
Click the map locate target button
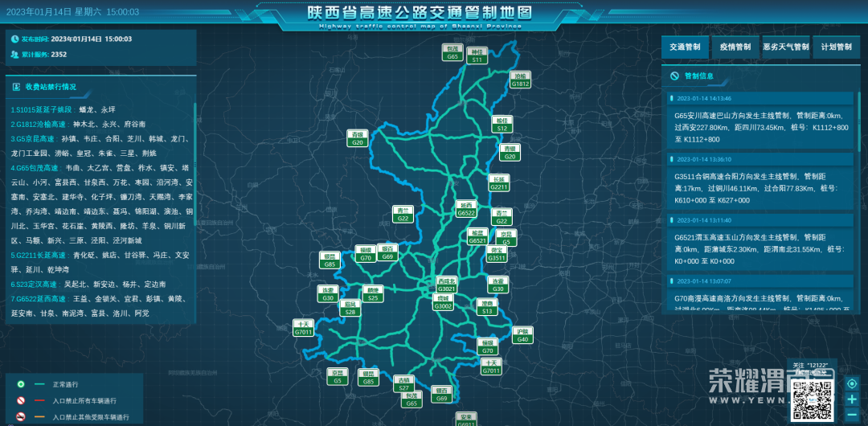(x=851, y=383)
